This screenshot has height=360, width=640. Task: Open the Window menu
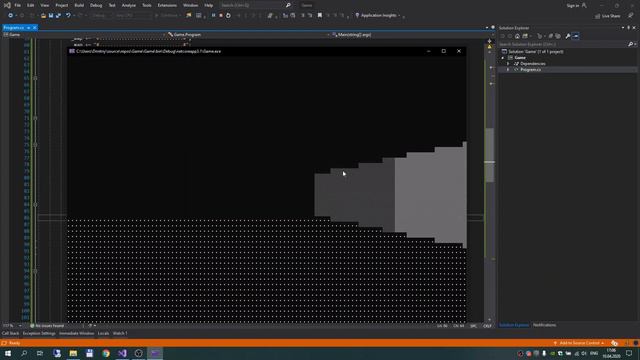point(190,5)
